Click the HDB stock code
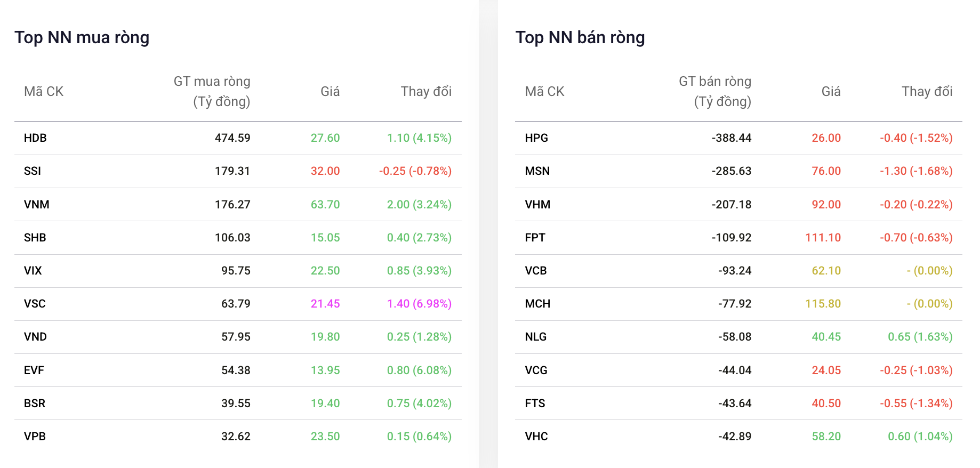 point(35,138)
